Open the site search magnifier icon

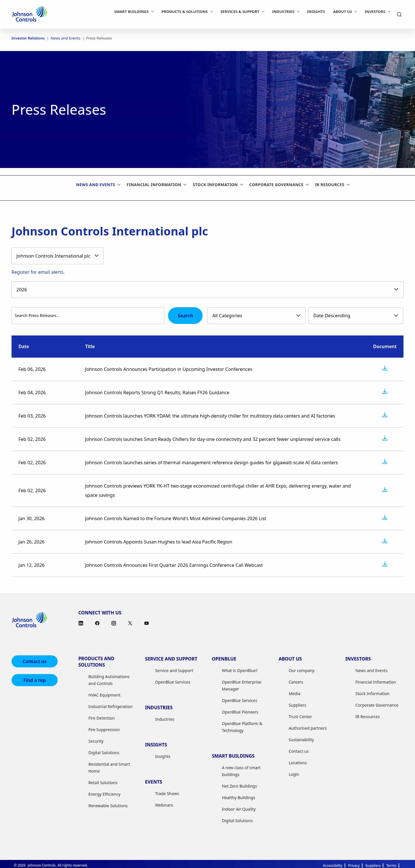(399, 14)
